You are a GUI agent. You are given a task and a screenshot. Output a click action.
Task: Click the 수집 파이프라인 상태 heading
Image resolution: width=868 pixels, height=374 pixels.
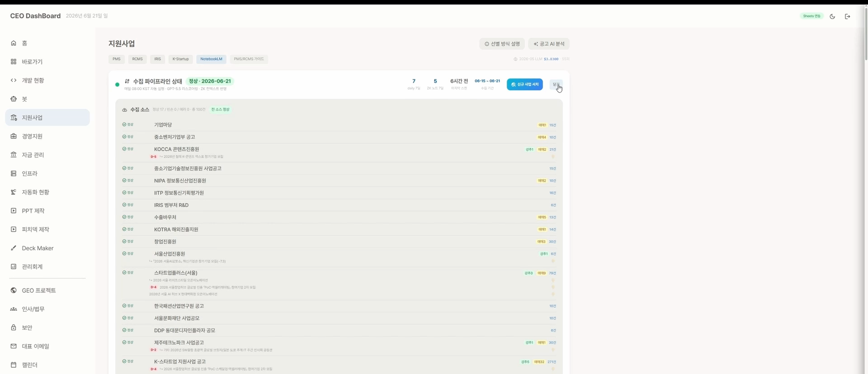coord(157,81)
